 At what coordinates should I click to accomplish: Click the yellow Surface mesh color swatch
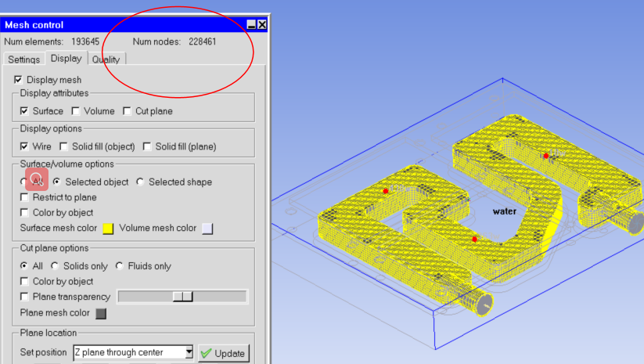108,229
